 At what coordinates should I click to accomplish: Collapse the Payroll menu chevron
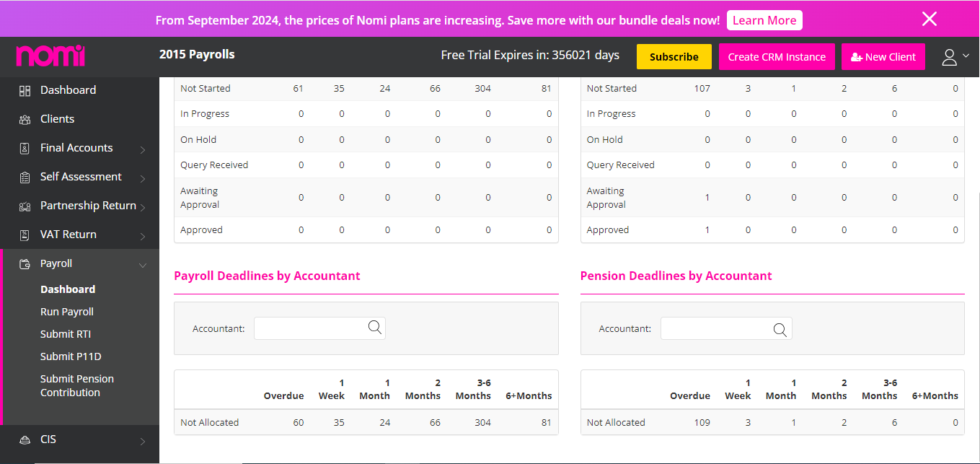143,266
